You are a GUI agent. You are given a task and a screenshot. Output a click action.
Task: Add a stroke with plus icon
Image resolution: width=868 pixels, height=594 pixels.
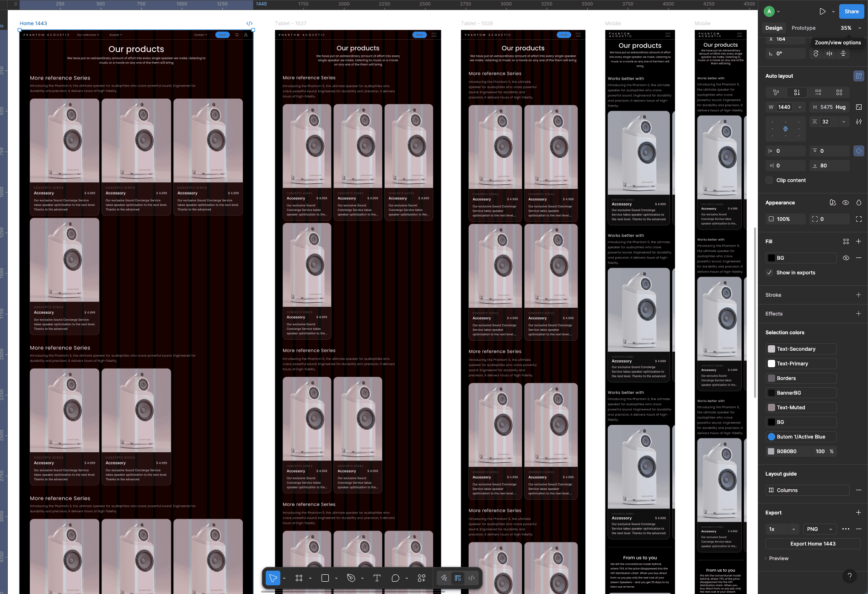pos(858,295)
